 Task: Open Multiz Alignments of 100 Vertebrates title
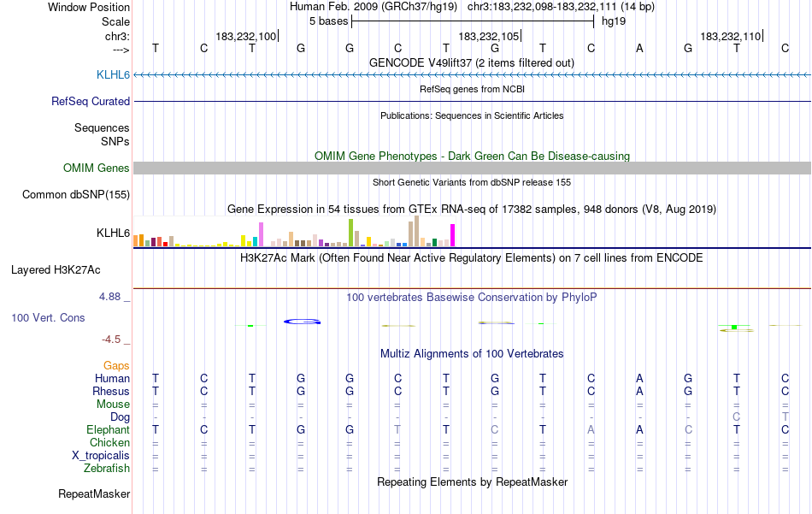tap(472, 353)
